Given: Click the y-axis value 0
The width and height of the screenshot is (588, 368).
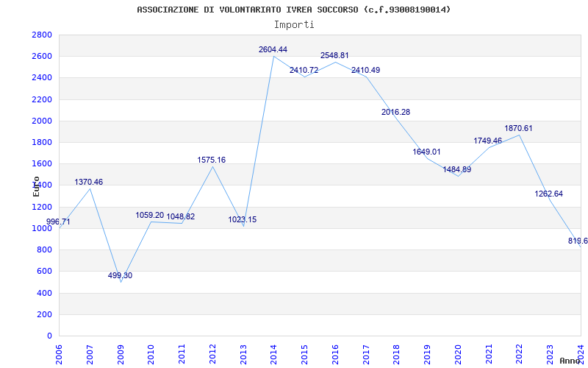Looking at the screenshot, I should pos(49,336).
